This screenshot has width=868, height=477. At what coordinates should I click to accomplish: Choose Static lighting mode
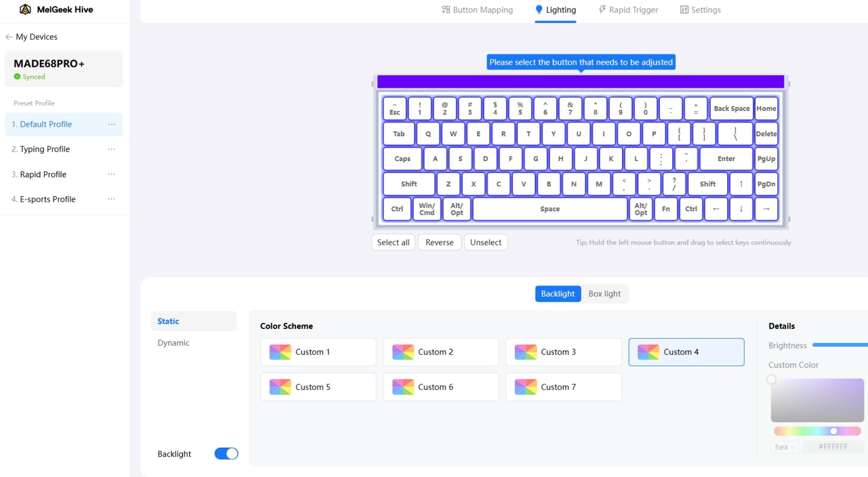[x=194, y=321]
